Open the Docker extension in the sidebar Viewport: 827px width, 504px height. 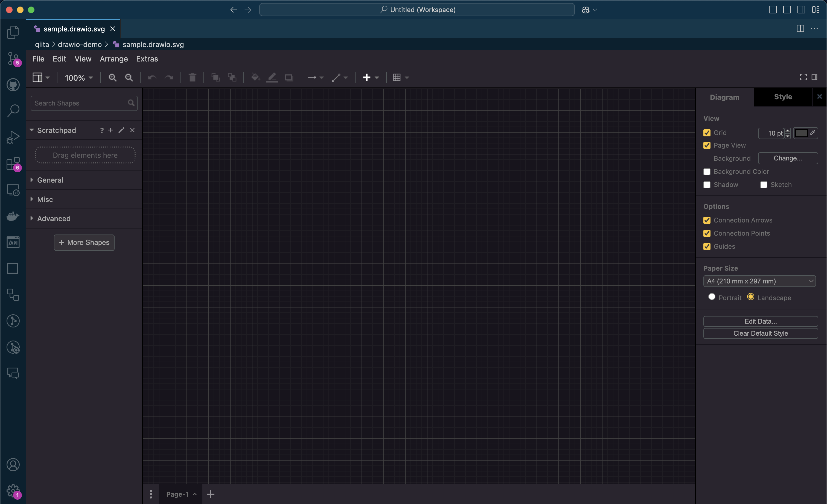pos(13,216)
